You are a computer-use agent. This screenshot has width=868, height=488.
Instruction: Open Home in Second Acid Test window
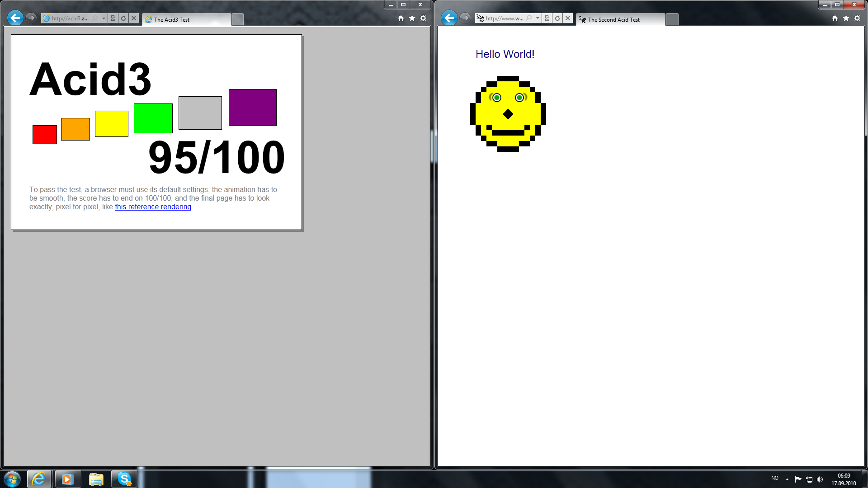coord(835,18)
